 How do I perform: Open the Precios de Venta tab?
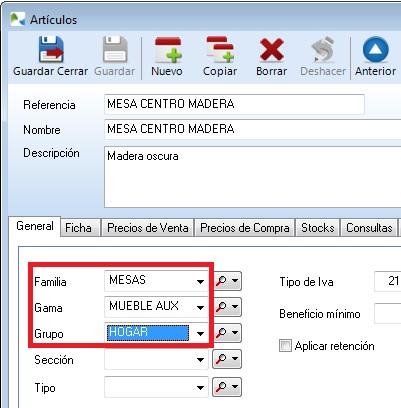pyautogui.click(x=148, y=228)
